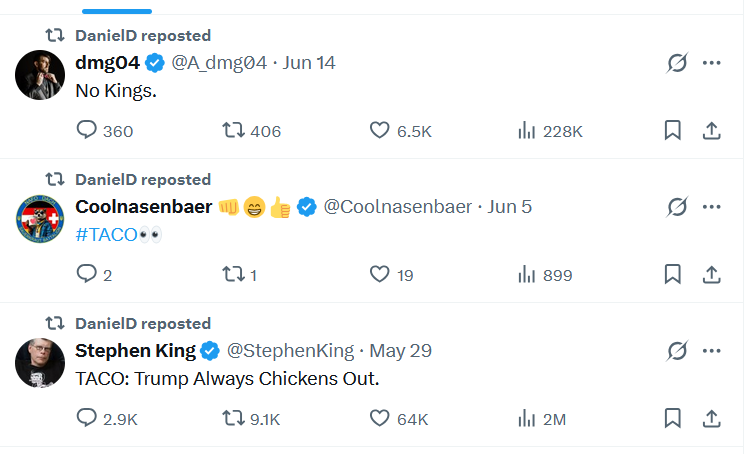Share dmg04's post via share icon
The width and height of the screenshot is (753, 454).
711,131
